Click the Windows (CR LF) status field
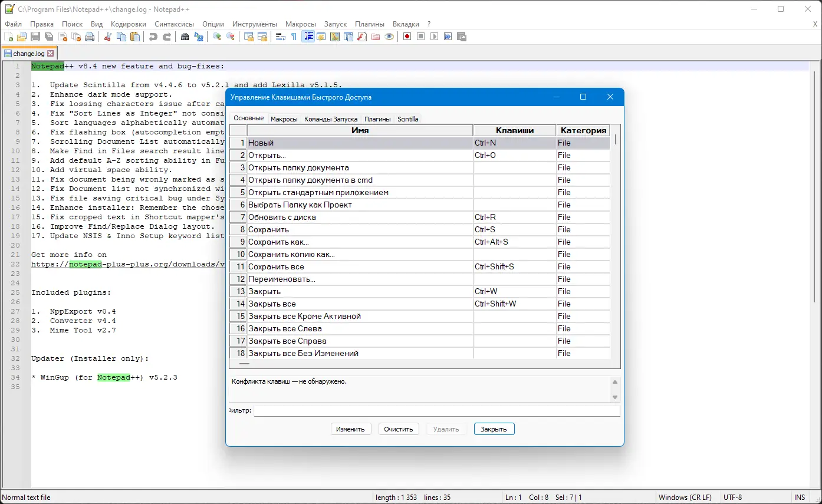The width and height of the screenshot is (822, 504). tap(685, 498)
